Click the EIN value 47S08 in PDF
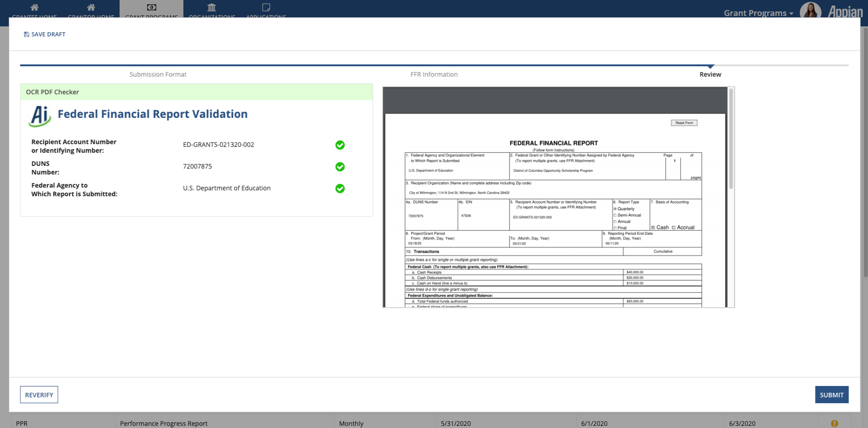Screen dimensions: 868x428 (466, 216)
